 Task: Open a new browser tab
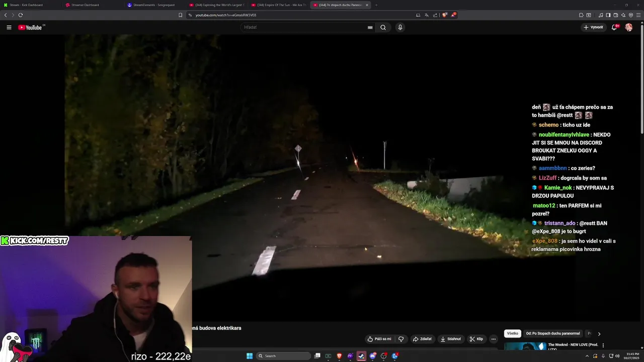point(376,5)
